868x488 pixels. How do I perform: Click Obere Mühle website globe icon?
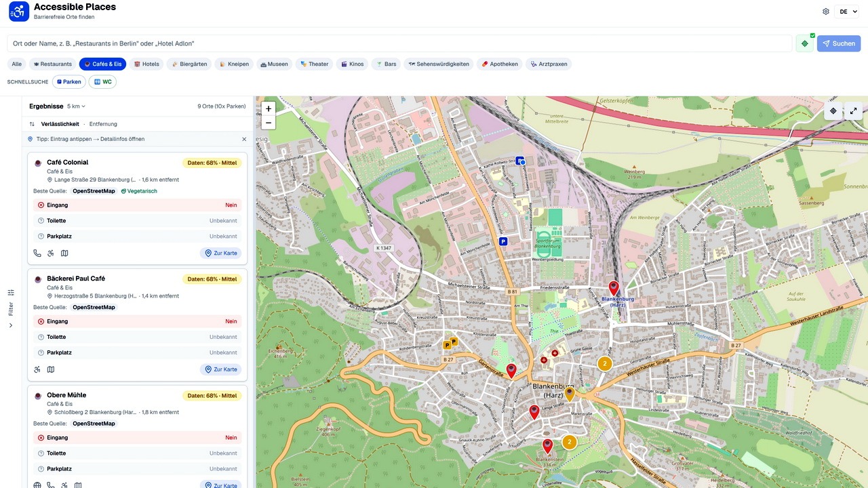click(37, 485)
